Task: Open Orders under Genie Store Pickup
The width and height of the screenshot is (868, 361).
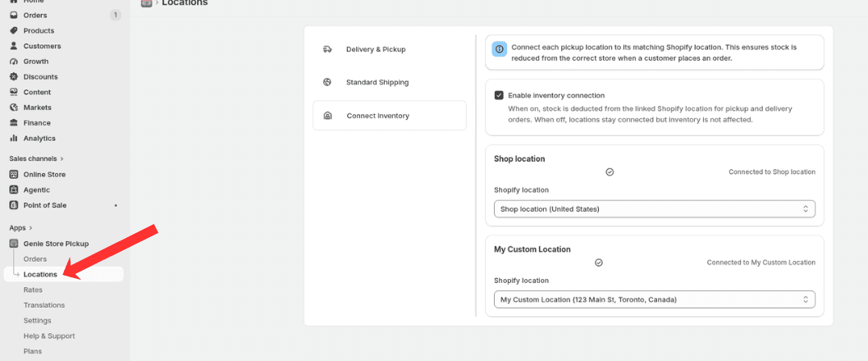Action: point(35,259)
